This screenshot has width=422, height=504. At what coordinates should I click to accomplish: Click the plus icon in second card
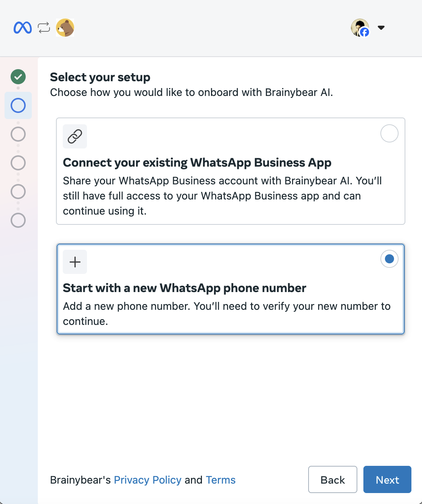tap(75, 262)
